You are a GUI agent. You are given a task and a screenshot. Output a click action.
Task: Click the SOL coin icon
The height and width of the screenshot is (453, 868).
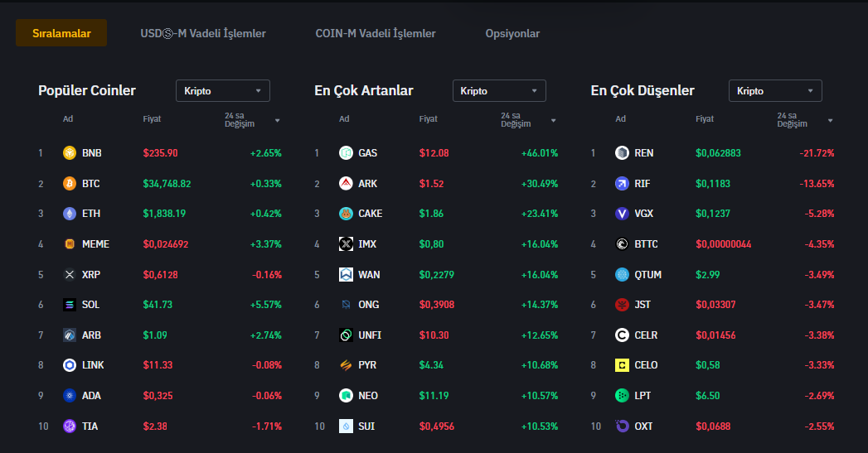(70, 305)
